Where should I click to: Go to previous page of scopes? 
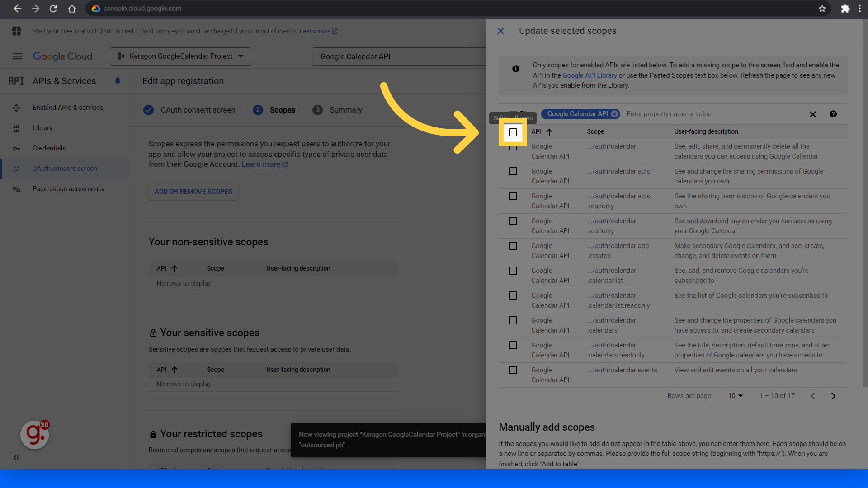(x=813, y=396)
